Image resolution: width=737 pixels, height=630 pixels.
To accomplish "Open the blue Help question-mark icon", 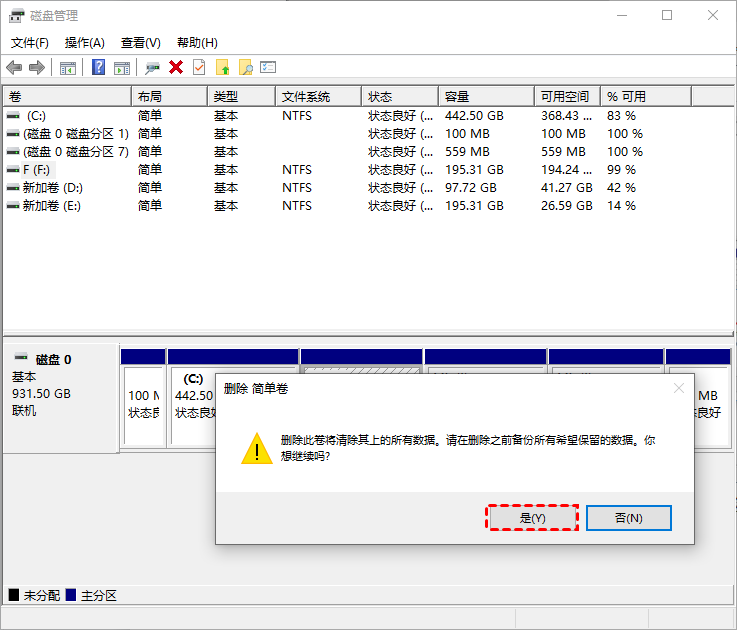I will click(x=98, y=67).
